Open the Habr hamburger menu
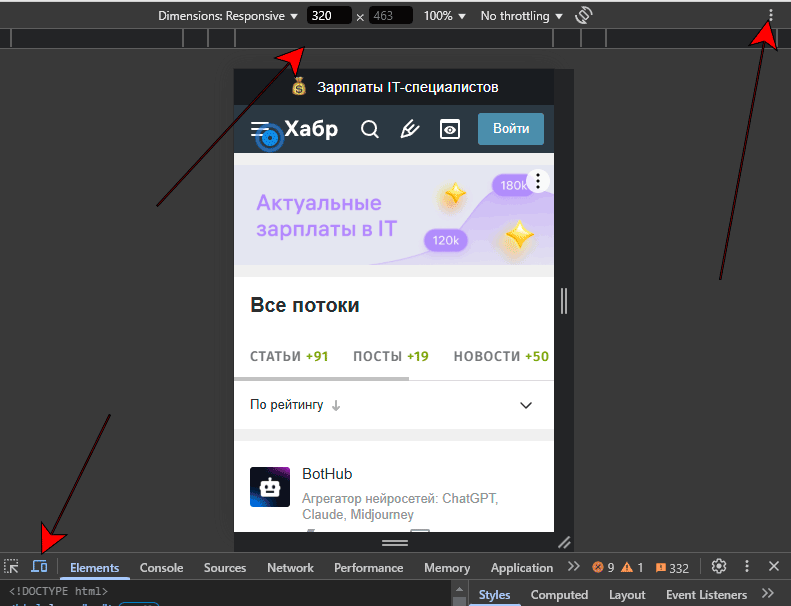This screenshot has width=791, height=606. point(261,130)
